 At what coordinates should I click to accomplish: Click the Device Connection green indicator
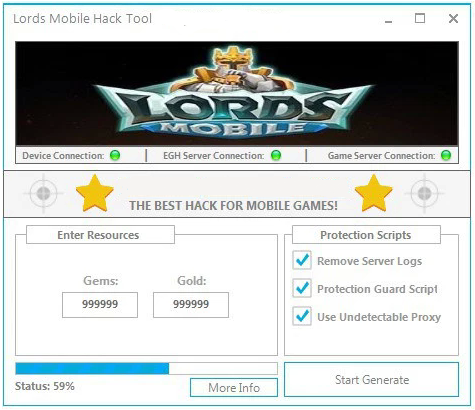(115, 155)
